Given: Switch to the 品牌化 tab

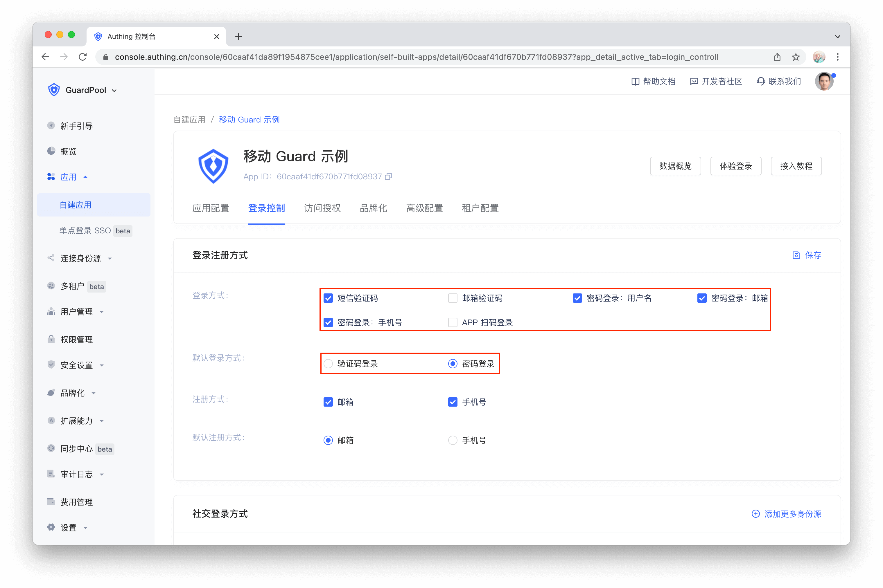Looking at the screenshot, I should (x=373, y=208).
